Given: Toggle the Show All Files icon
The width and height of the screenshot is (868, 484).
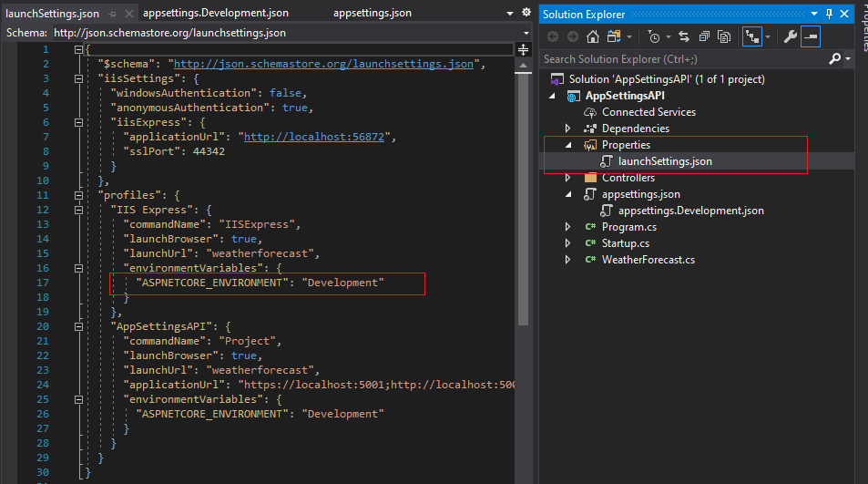Looking at the screenshot, I should click(x=724, y=36).
